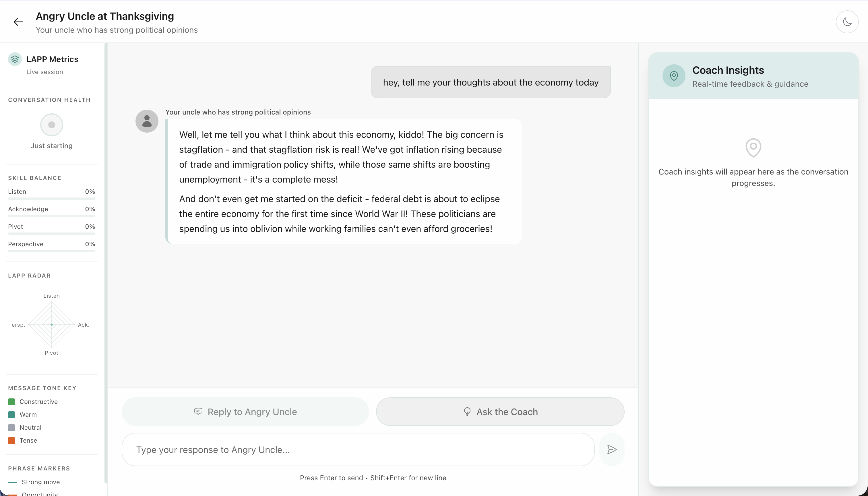Focus the response text input field
Image resolution: width=868 pixels, height=496 pixels.
(x=358, y=450)
